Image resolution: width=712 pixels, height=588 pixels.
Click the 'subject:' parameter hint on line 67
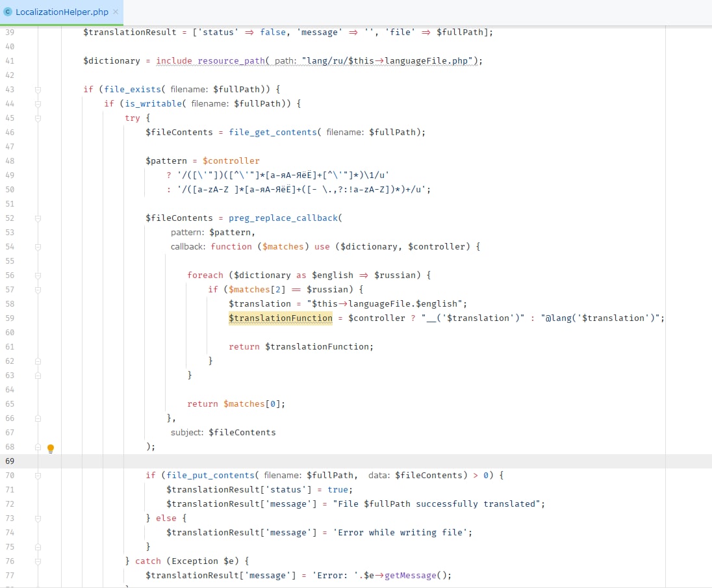(187, 432)
